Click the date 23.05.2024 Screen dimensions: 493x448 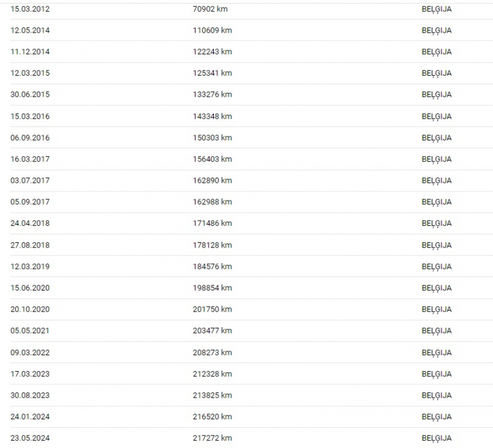point(30,438)
